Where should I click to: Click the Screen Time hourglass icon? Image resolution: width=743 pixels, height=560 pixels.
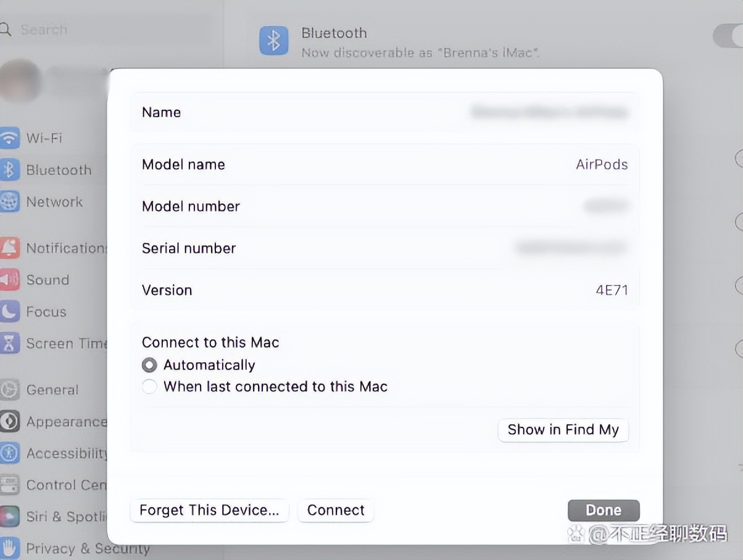click(9, 344)
